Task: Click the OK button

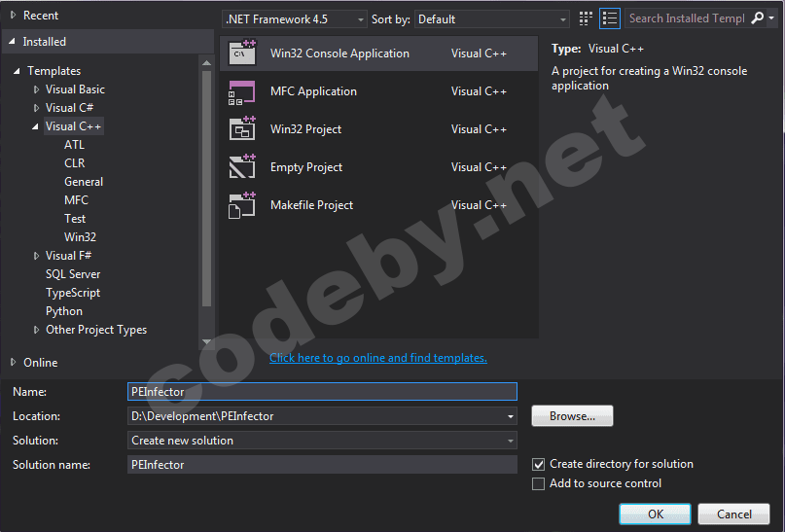Action: 655,514
